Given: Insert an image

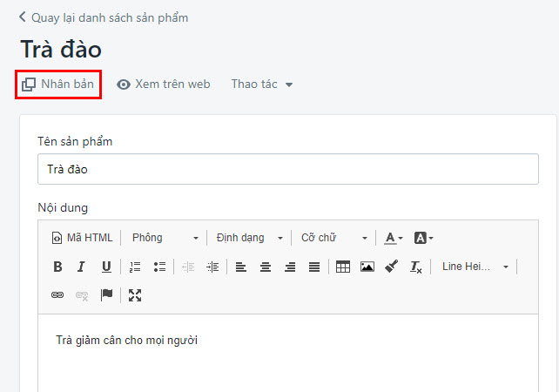Looking at the screenshot, I should tap(367, 267).
